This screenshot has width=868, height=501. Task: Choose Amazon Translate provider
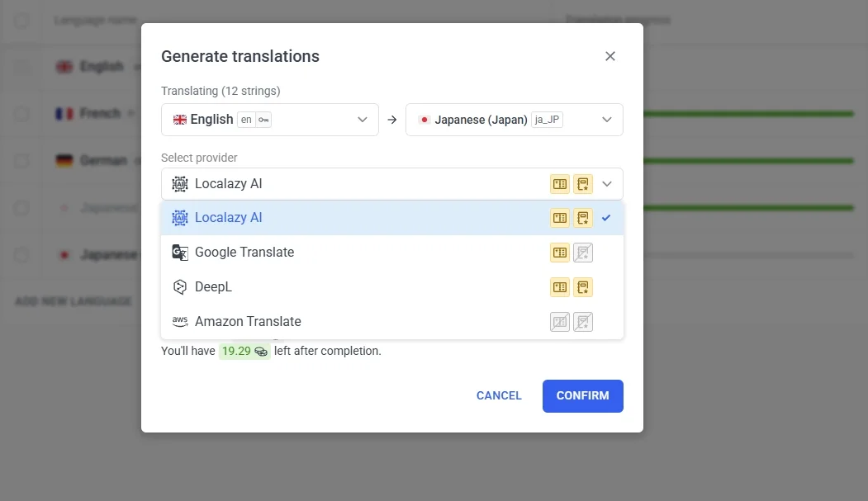pos(392,321)
